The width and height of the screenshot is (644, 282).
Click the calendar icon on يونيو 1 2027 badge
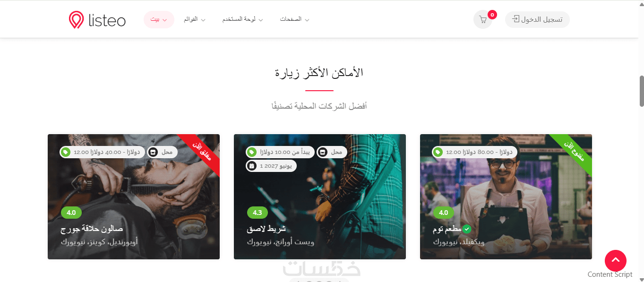pyautogui.click(x=252, y=166)
